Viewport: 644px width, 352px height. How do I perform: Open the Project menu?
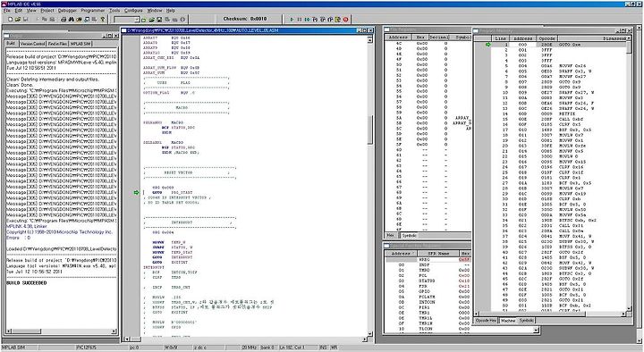[47, 10]
